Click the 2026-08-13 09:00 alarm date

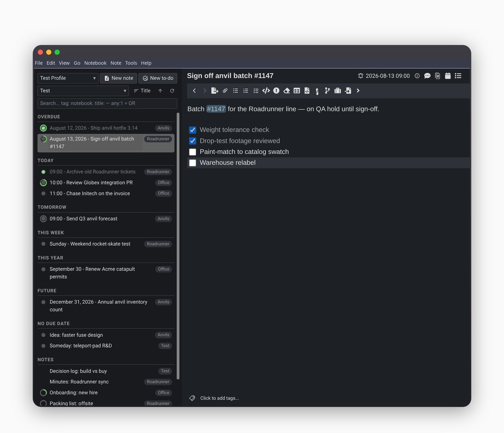point(388,76)
